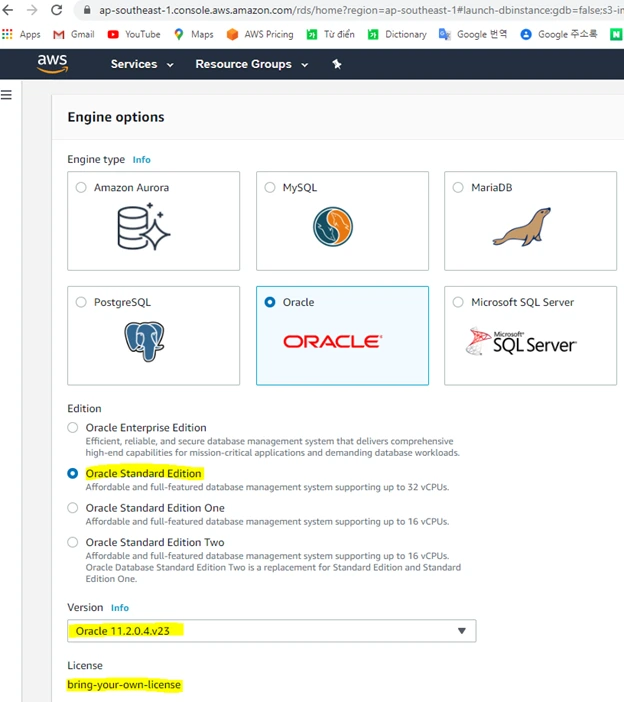Select the Microsoft SQL Server radio button

[458, 302]
